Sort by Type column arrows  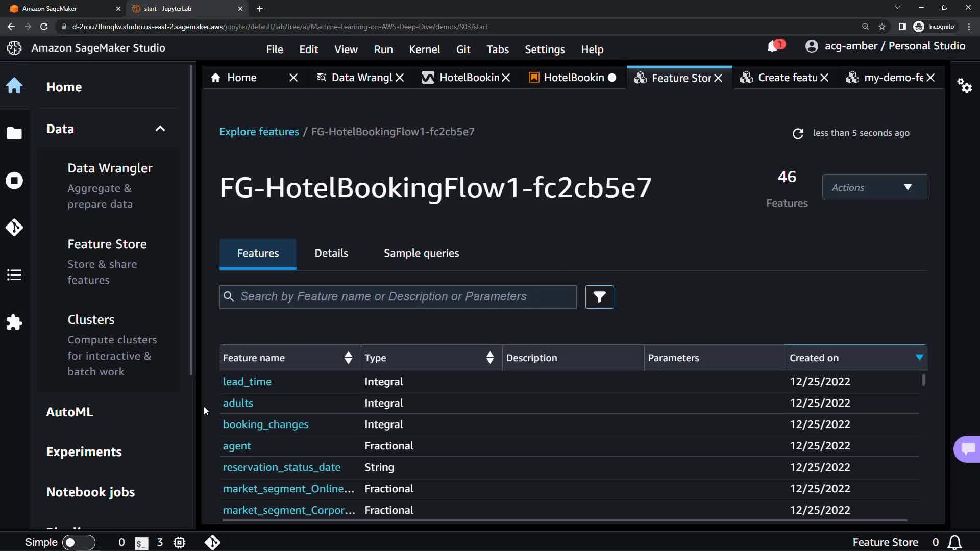[489, 358]
